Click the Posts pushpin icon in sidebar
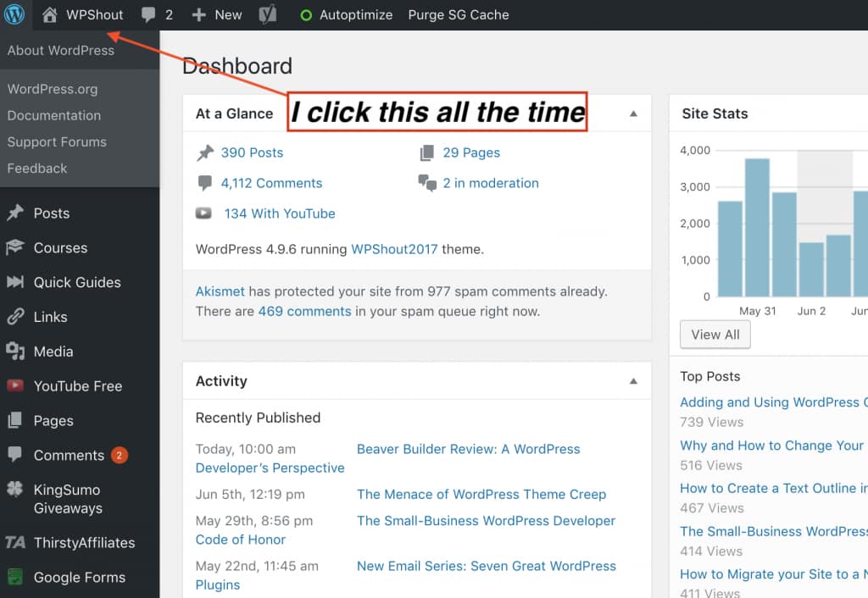Screen dimensions: 868x598 coord(15,213)
